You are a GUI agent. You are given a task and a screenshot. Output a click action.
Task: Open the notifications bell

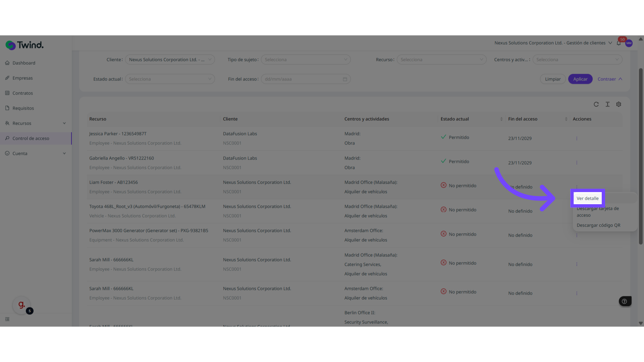[x=619, y=43]
